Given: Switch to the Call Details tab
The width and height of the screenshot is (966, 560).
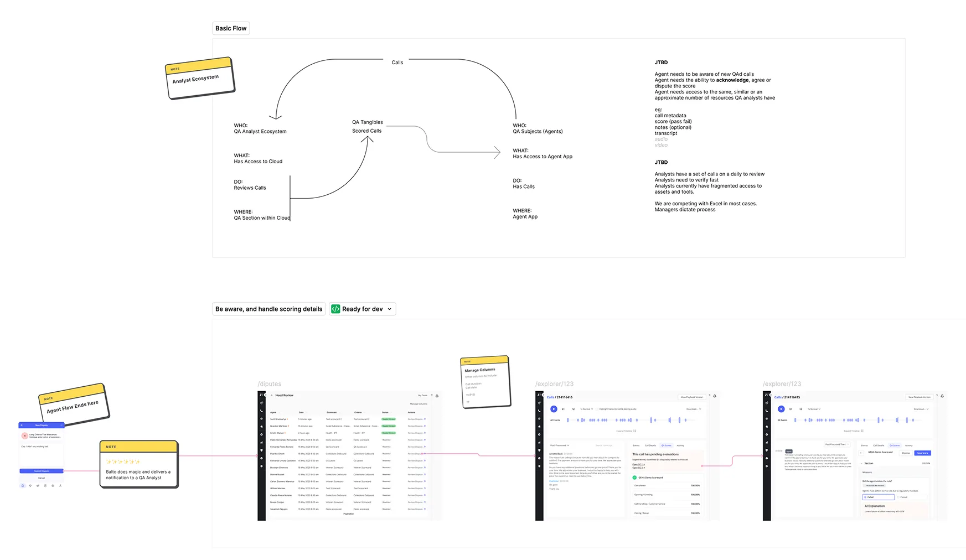Looking at the screenshot, I should [x=650, y=445].
